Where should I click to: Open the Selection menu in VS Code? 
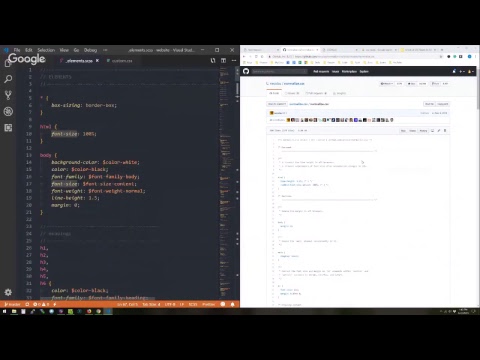(46, 50)
